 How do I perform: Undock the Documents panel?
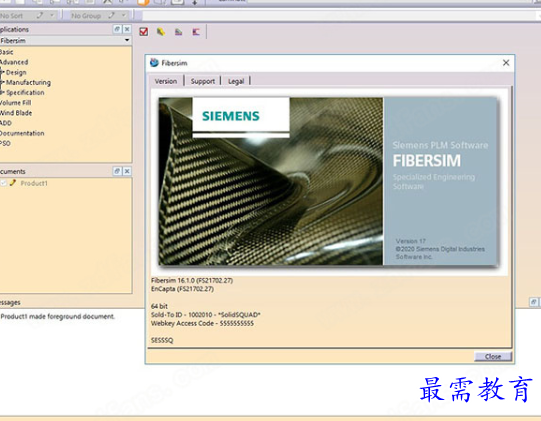click(x=117, y=171)
